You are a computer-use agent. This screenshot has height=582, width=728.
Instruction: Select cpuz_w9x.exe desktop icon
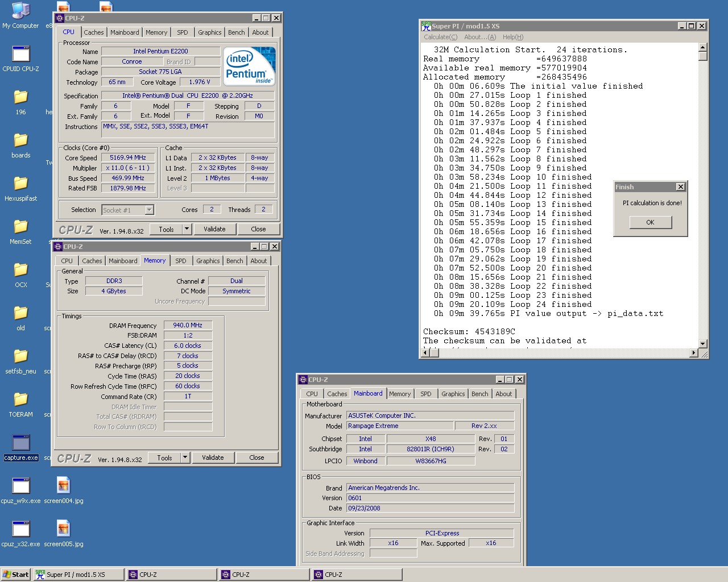pyautogui.click(x=20, y=491)
